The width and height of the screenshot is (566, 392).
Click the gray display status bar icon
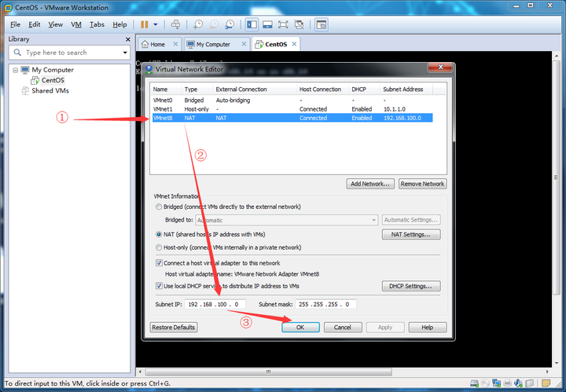(530, 383)
